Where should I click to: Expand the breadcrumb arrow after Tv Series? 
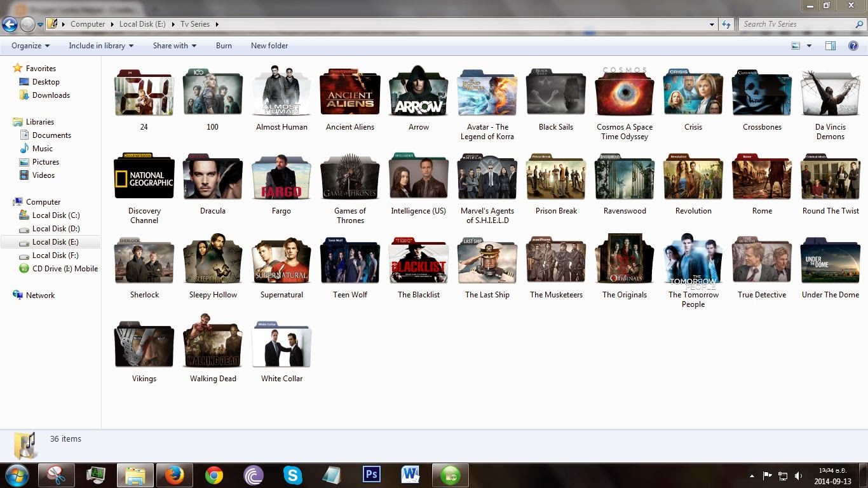pos(217,24)
